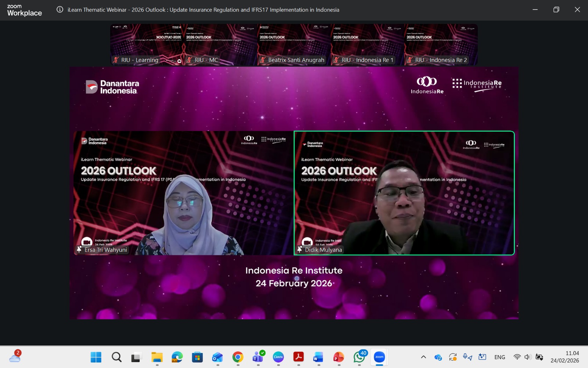588x368 pixels.
Task: Open the clock and date flyout
Action: (x=564, y=357)
